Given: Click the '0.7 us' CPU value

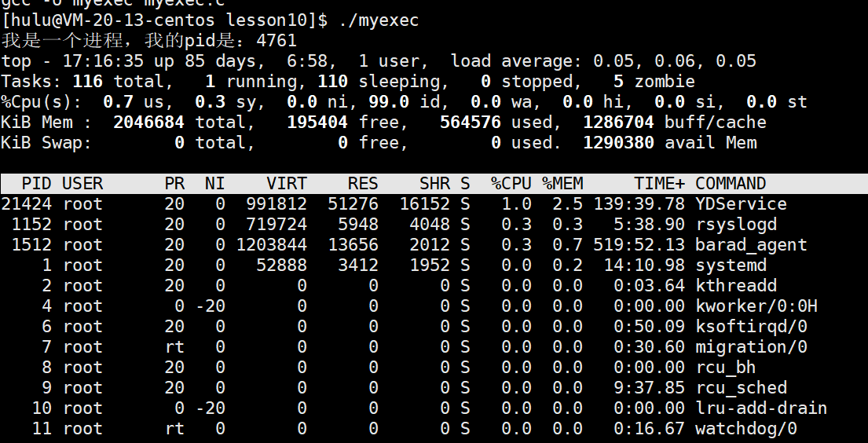Looking at the screenshot, I should (134, 102).
